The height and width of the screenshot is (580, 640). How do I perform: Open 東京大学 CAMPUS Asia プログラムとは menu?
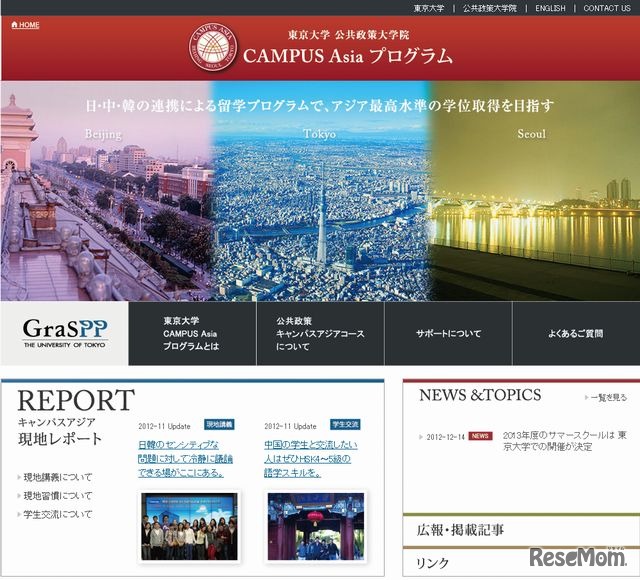(192, 333)
